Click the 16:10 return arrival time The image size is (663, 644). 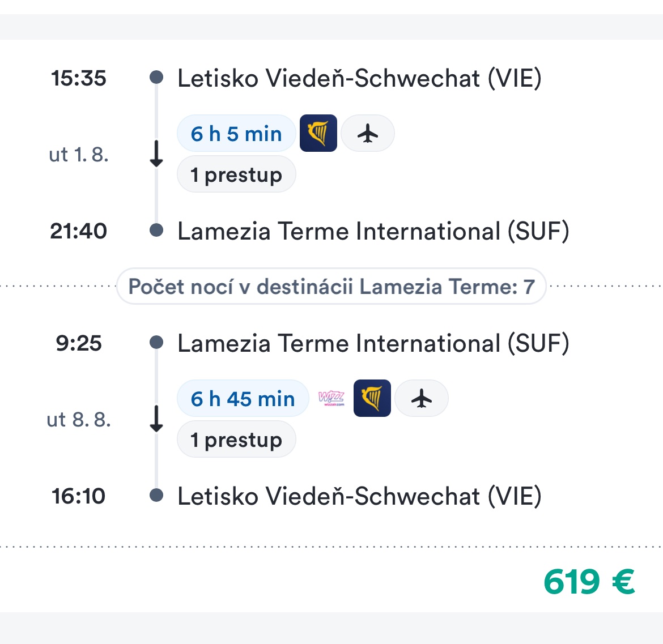pos(79,496)
